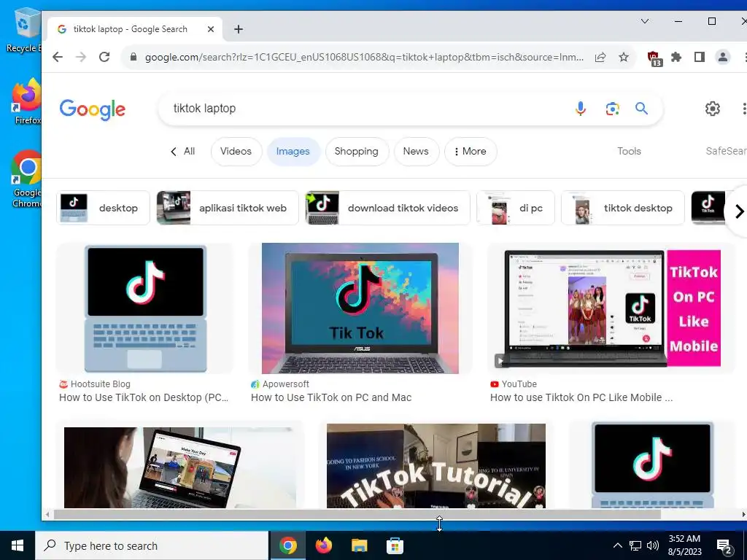Select the 'di pc' suggestion chip
The image size is (747, 560).
(x=516, y=208)
